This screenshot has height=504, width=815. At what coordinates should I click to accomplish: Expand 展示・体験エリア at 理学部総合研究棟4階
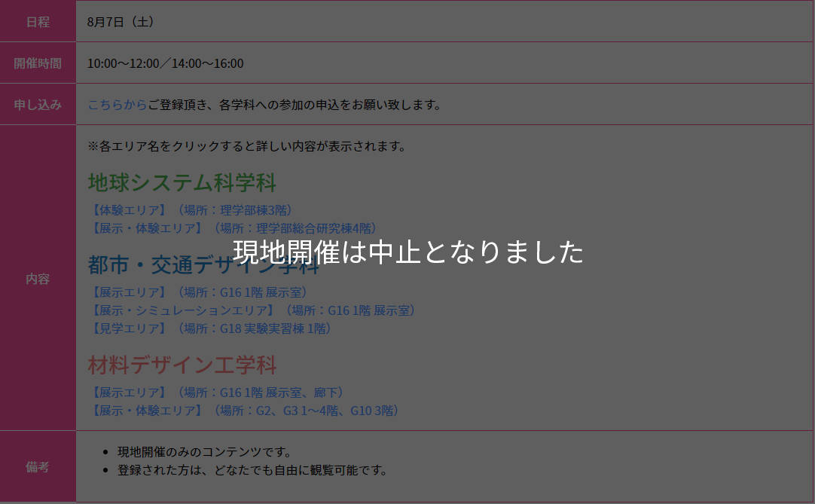pyautogui.click(x=232, y=228)
